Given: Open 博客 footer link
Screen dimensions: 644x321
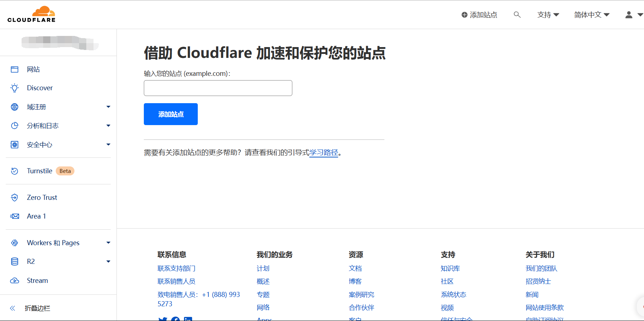Looking at the screenshot, I should 355,281.
